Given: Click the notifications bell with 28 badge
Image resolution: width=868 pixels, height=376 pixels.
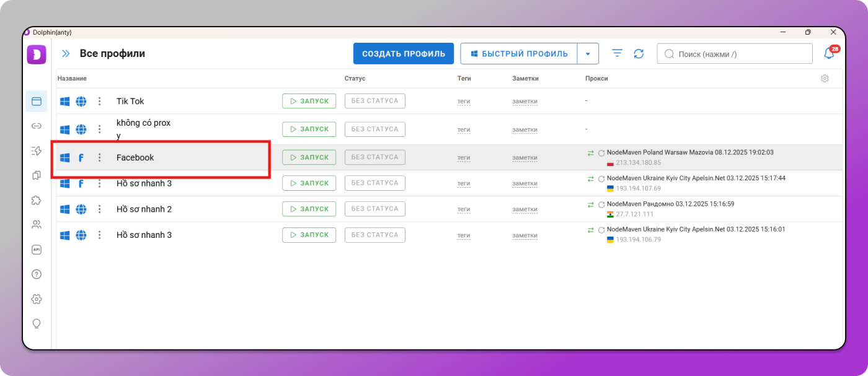Looking at the screenshot, I should pyautogui.click(x=829, y=54).
